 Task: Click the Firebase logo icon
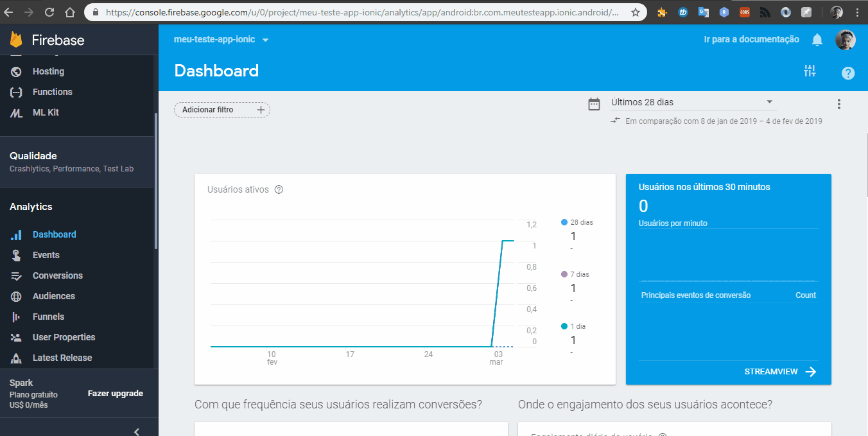pyautogui.click(x=16, y=40)
